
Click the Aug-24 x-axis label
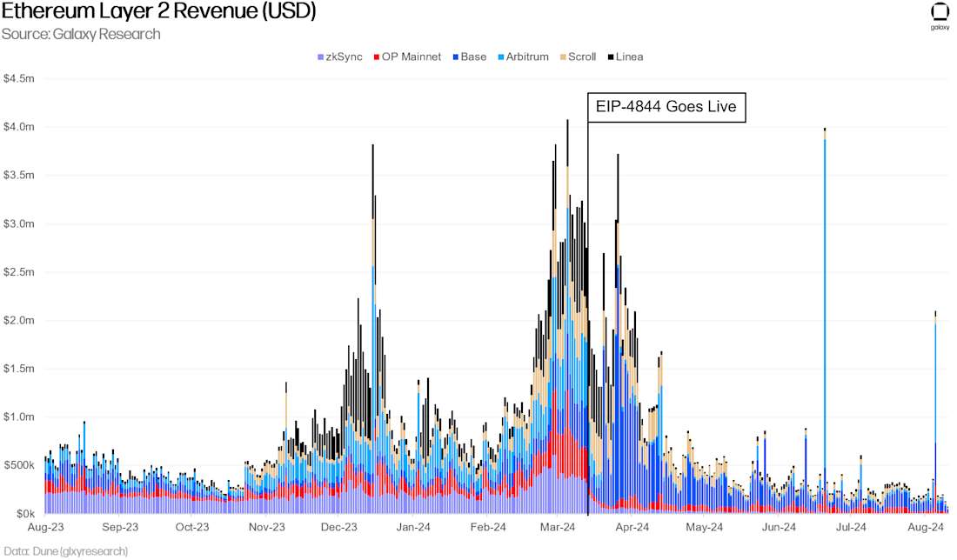click(x=926, y=527)
